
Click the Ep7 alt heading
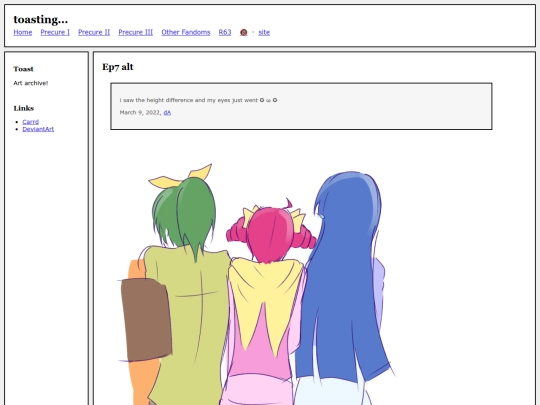click(x=118, y=67)
